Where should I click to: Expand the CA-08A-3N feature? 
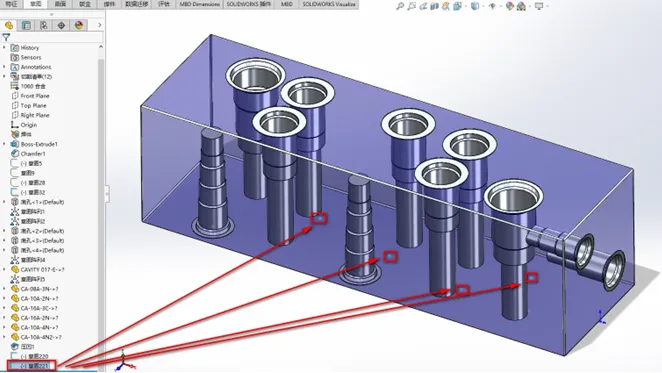point(5,289)
